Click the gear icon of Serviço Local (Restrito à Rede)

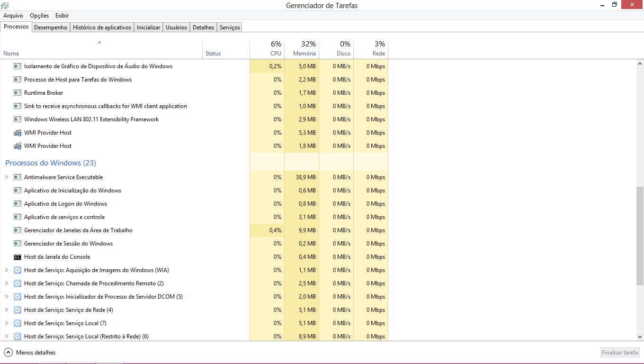tap(18, 337)
